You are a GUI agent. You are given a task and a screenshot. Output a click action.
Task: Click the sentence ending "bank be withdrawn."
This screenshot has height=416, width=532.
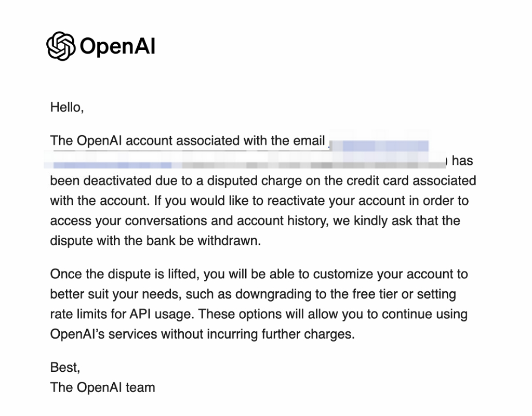click(204, 241)
